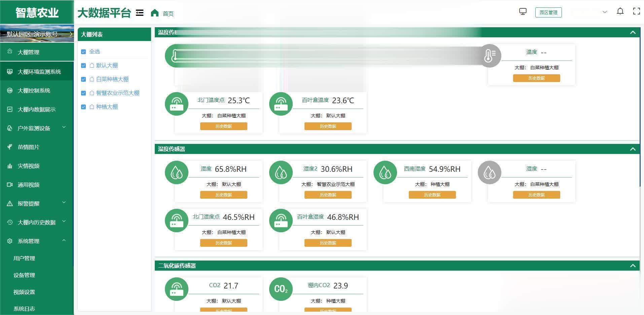The height and width of the screenshot is (315, 644).
Task: Go to 设备管理 submenu item
Action: (x=24, y=275)
